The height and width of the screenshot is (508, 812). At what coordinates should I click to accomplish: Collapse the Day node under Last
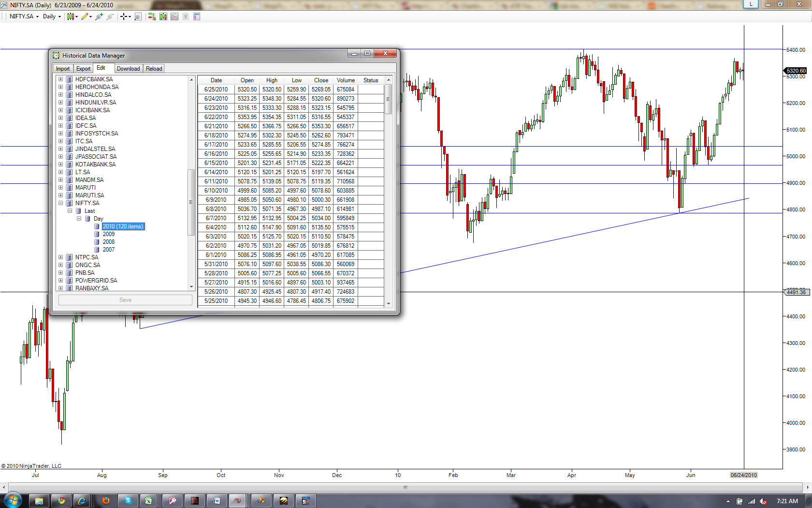point(79,219)
